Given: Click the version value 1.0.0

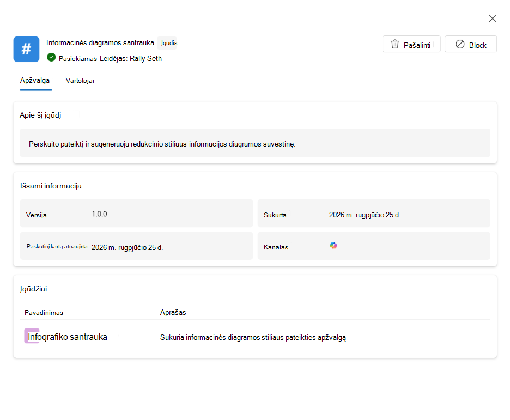Looking at the screenshot, I should point(100,214).
